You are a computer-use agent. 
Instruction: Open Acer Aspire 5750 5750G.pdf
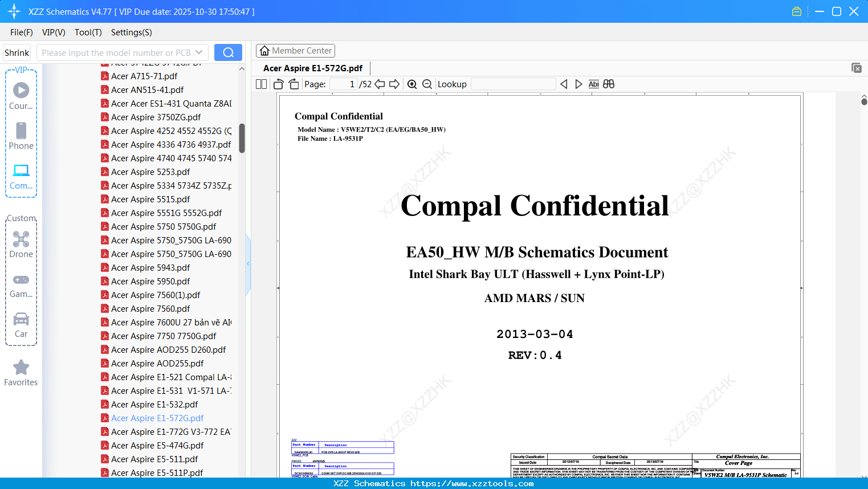click(164, 227)
